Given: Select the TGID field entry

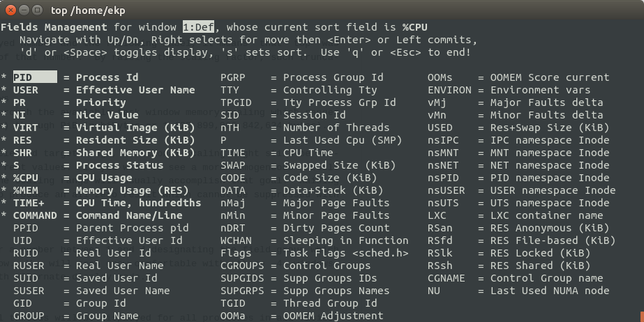Looking at the screenshot, I should coord(299,303).
